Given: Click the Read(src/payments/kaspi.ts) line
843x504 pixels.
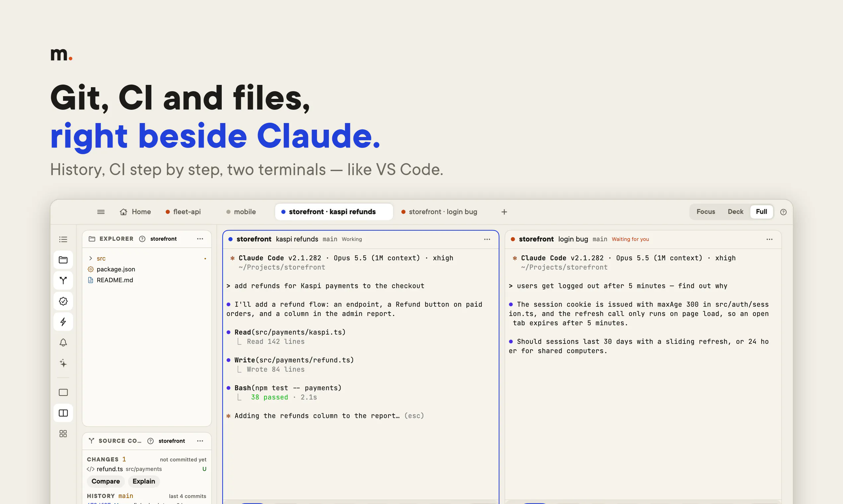Looking at the screenshot, I should coord(290,332).
